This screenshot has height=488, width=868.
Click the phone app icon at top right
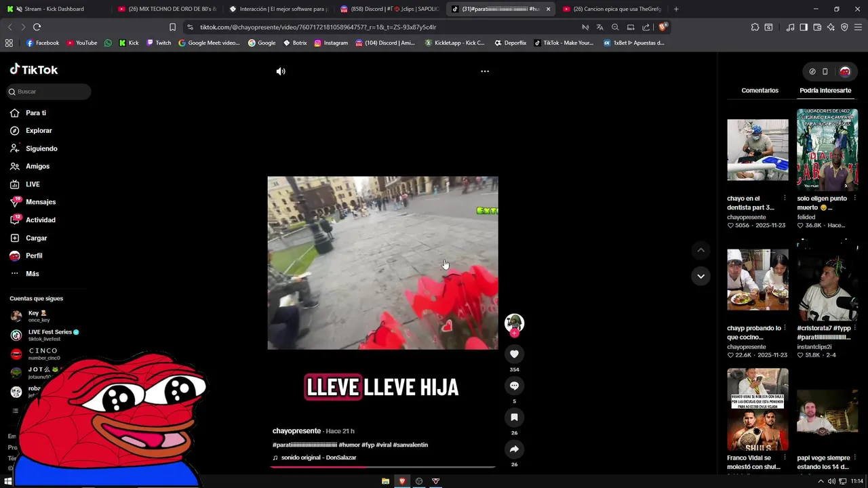click(825, 71)
